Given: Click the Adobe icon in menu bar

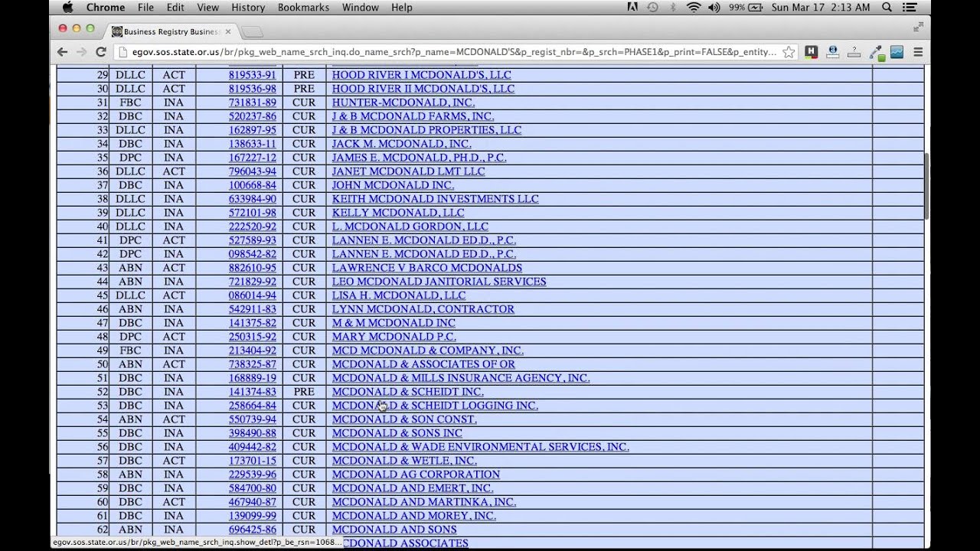Looking at the screenshot, I should (x=632, y=7).
